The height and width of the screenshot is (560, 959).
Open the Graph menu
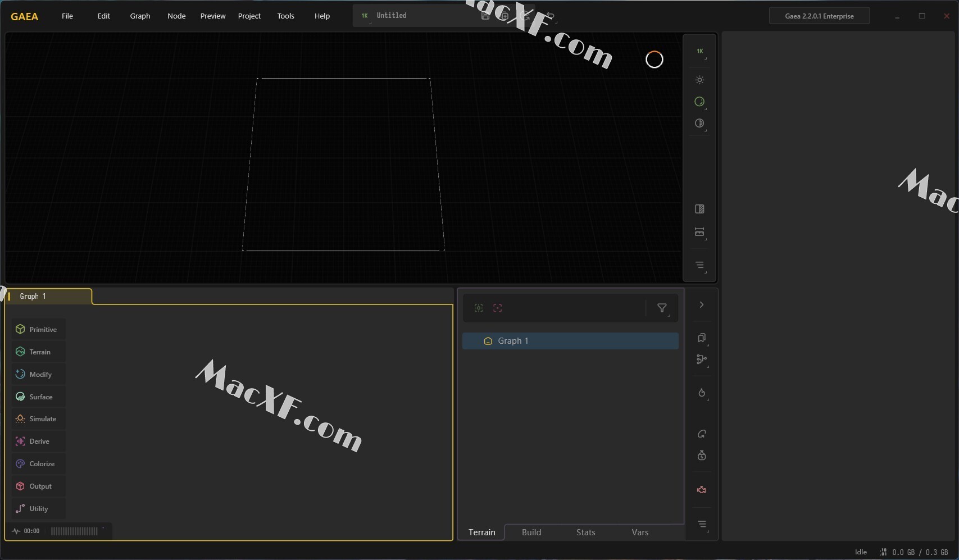pyautogui.click(x=140, y=16)
